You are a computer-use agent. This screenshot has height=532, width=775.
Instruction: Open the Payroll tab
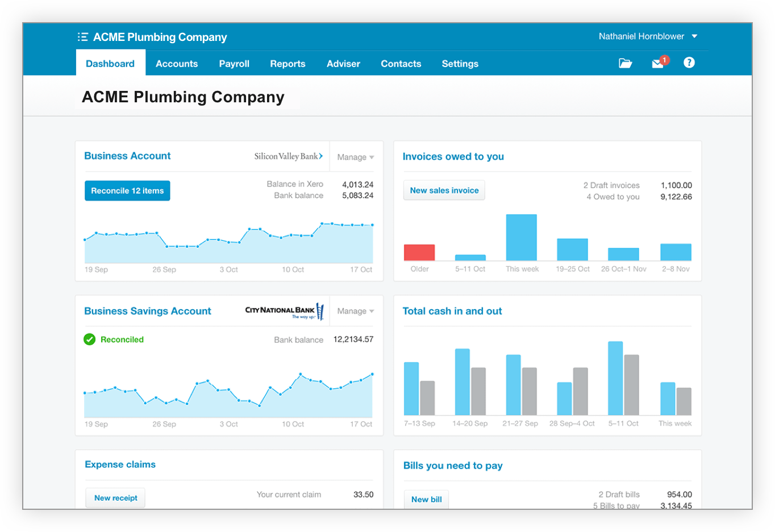pos(234,64)
